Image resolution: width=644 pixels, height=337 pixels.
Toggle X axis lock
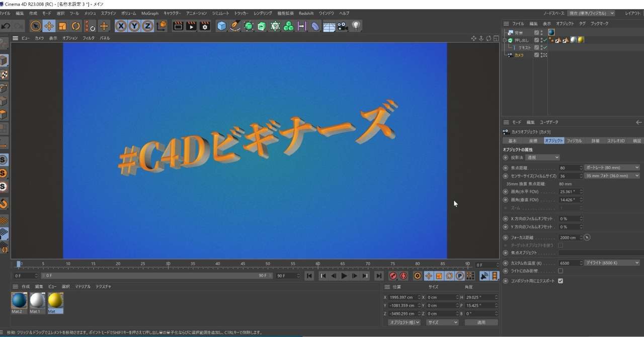pyautogui.click(x=121, y=26)
